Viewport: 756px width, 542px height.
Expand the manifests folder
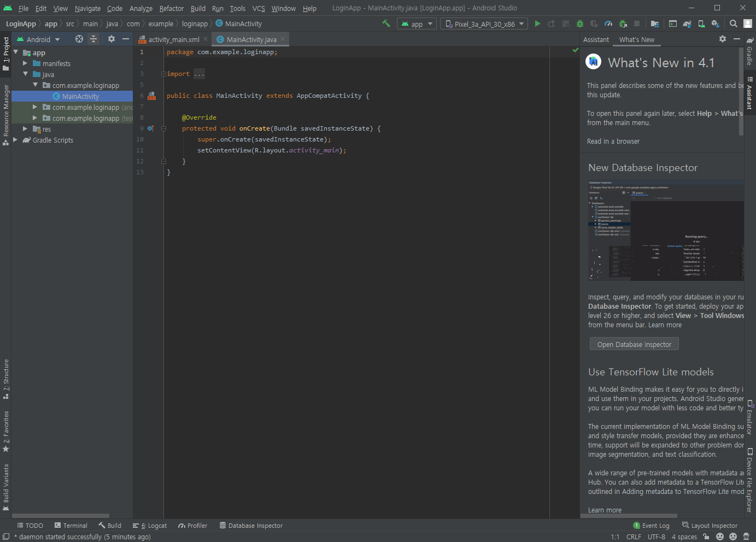tap(25, 63)
